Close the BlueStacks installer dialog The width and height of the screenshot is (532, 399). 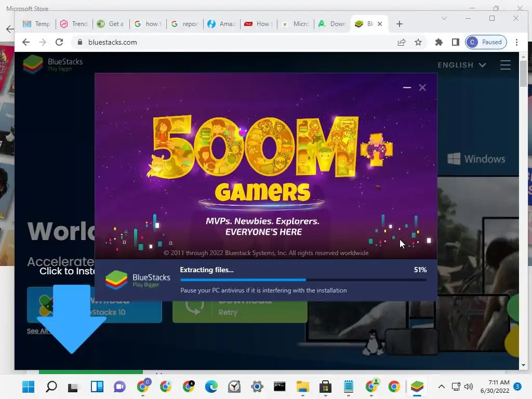click(x=422, y=87)
